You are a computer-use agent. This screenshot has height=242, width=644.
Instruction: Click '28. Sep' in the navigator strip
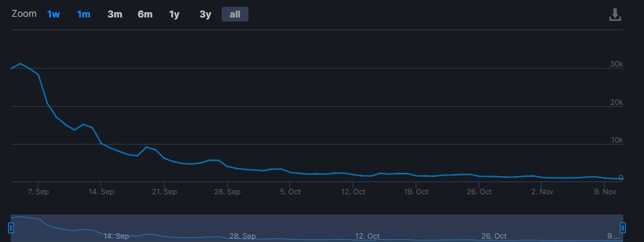coord(242,236)
